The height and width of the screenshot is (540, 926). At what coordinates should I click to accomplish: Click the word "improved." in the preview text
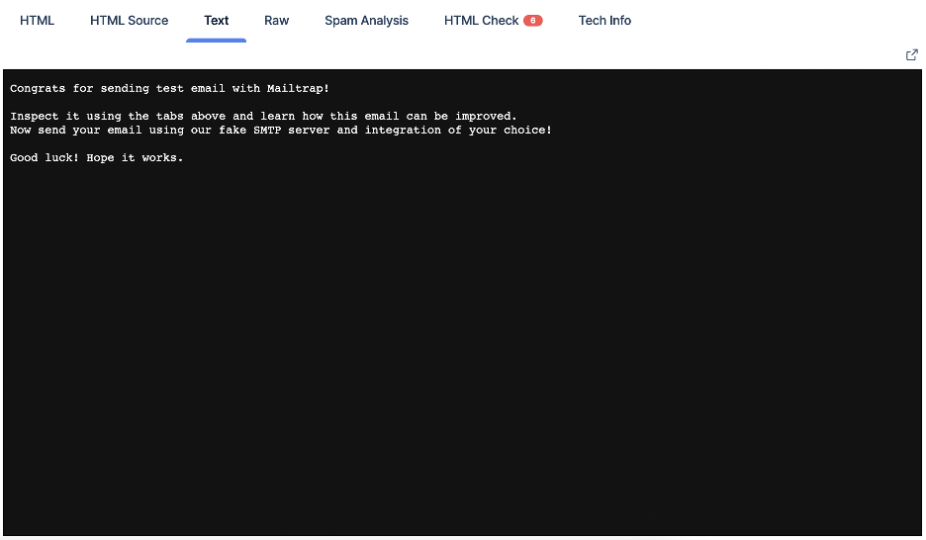pyautogui.click(x=485, y=116)
